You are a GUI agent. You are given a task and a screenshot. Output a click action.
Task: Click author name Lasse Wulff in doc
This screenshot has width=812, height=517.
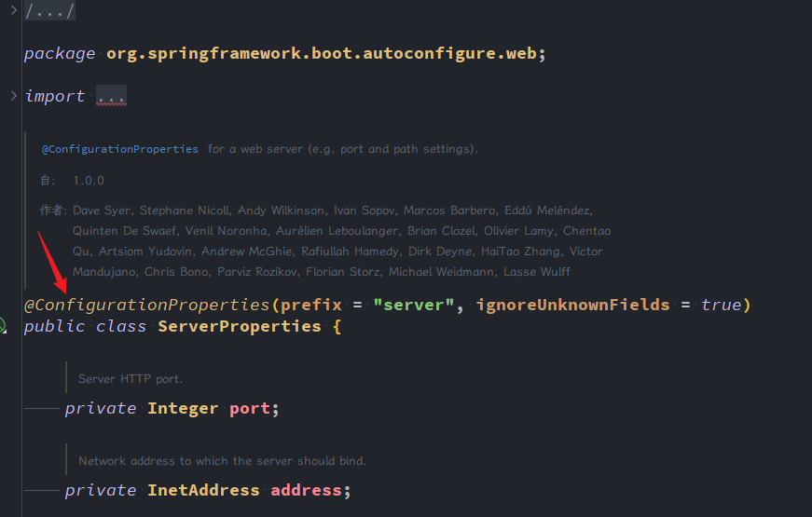click(x=537, y=272)
